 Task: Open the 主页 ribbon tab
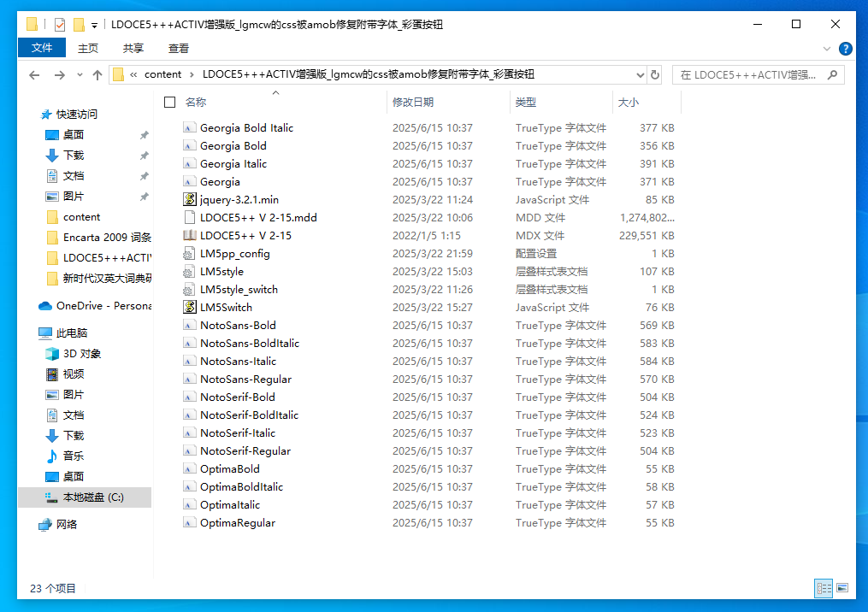[x=88, y=48]
